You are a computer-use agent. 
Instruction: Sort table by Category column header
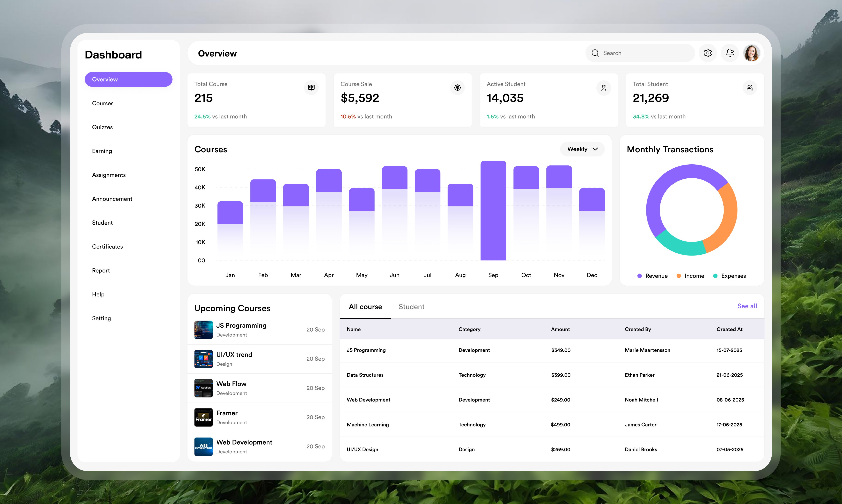[x=470, y=329]
